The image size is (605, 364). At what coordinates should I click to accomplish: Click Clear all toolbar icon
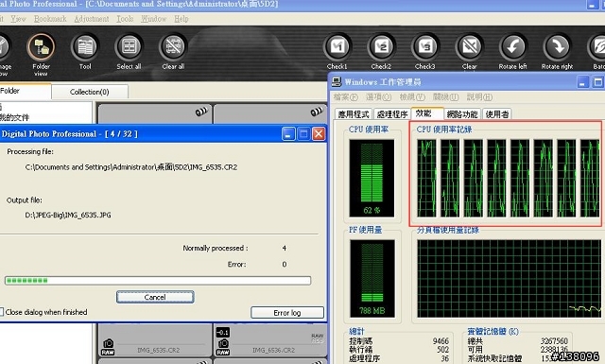pos(173,46)
